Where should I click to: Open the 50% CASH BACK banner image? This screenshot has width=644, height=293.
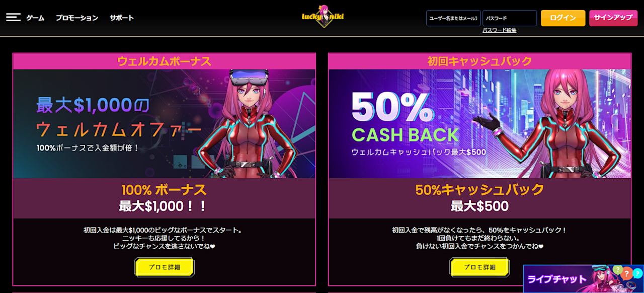tap(479, 124)
